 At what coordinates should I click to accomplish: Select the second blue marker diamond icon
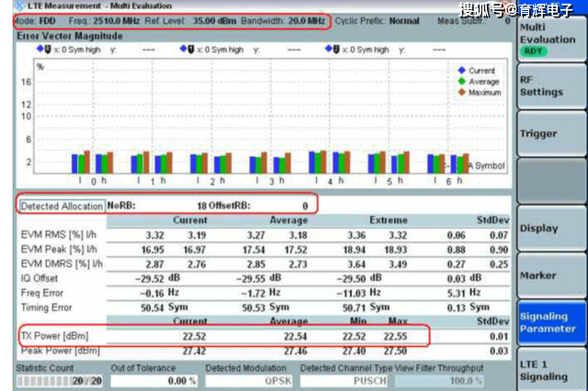click(184, 49)
